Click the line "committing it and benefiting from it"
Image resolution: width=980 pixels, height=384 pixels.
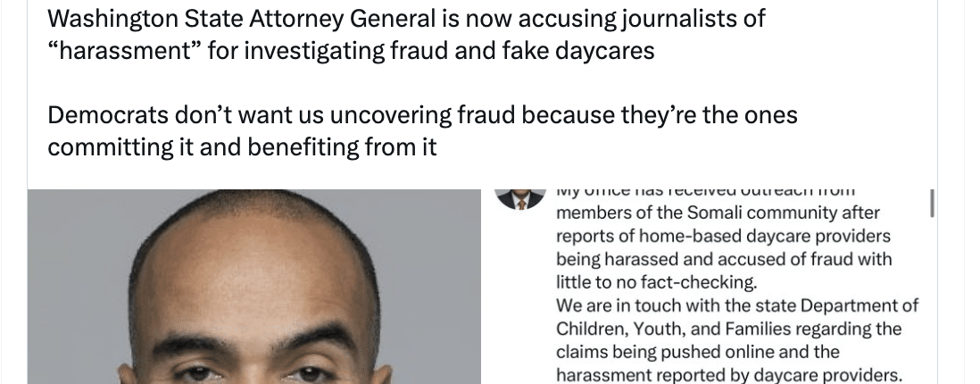pyautogui.click(x=242, y=147)
